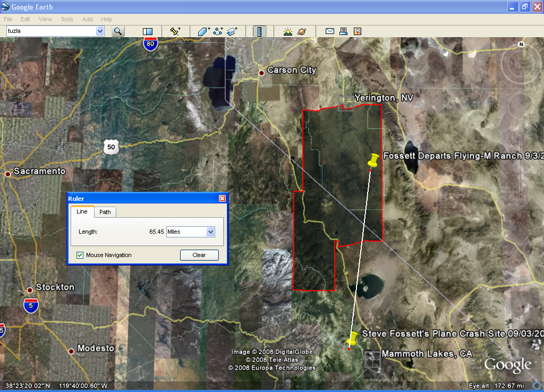This screenshot has width=544, height=392.
Task: Toggle the sidebar panel icon
Action: [x=148, y=31]
